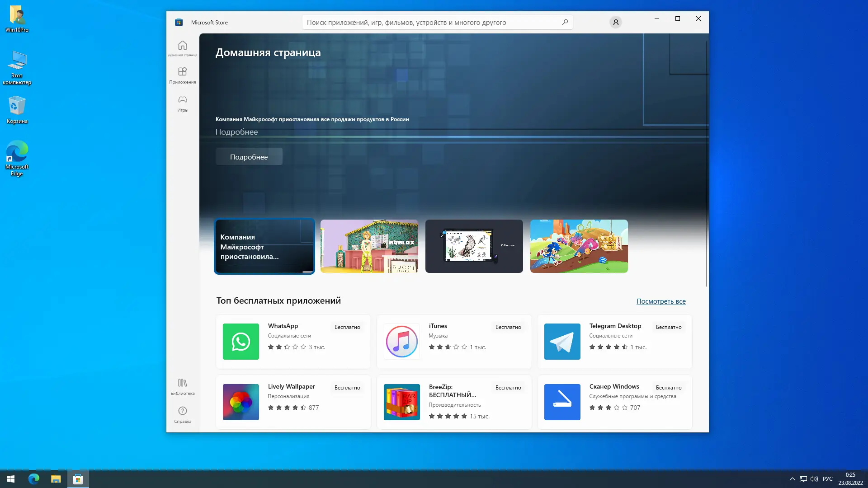Click in the store search field

pos(429,22)
